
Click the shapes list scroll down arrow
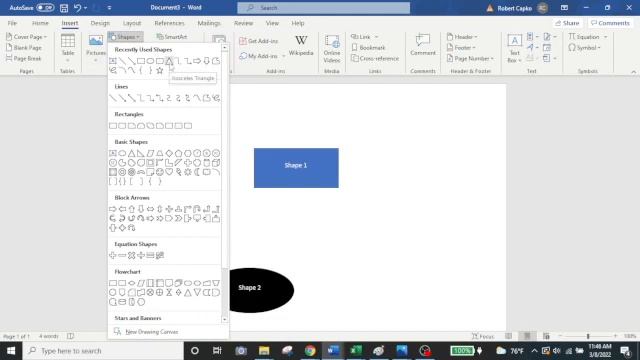[224, 319]
